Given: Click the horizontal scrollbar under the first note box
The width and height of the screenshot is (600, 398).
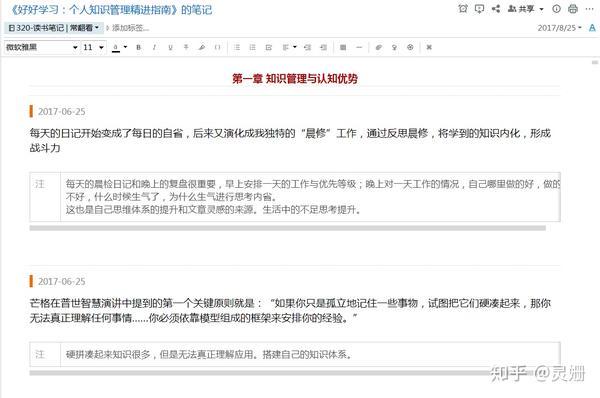Looking at the screenshot, I should point(288,228).
